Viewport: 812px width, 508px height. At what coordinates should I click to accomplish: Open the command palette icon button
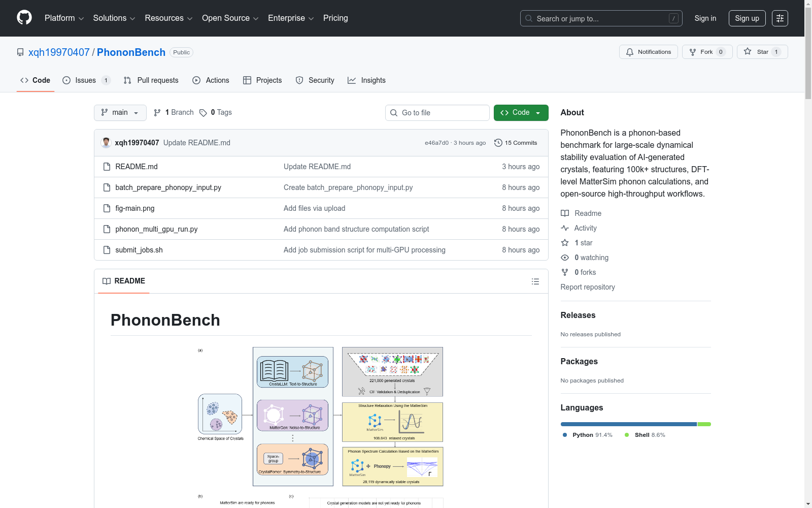pos(780,18)
